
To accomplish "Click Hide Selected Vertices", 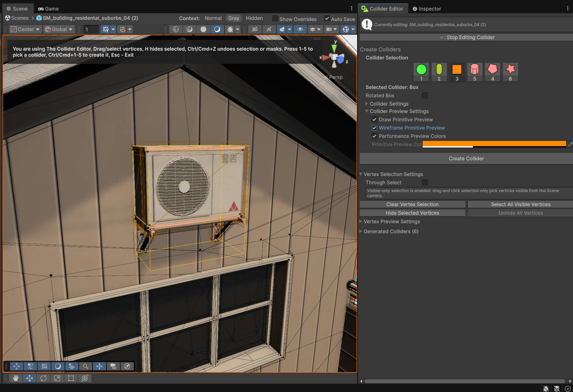I will click(x=412, y=213).
